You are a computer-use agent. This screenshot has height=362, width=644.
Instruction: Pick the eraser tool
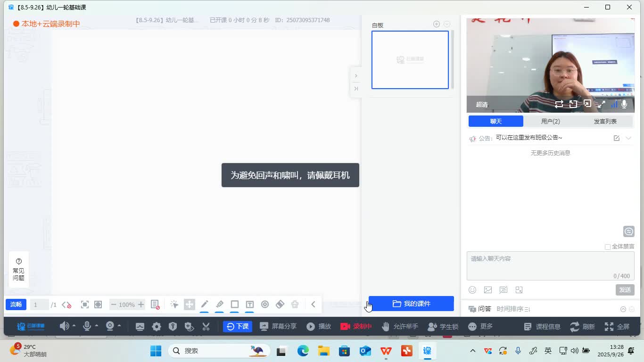pyautogui.click(x=280, y=304)
